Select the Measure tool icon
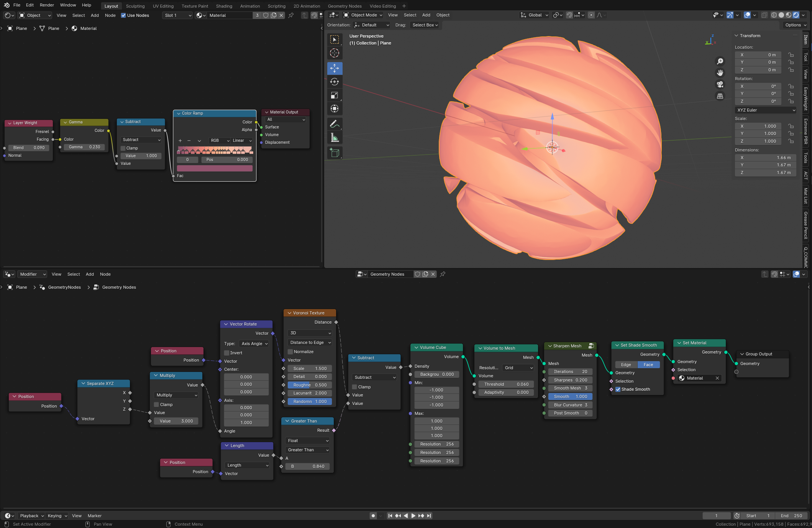This screenshot has width=812, height=528. [x=335, y=137]
